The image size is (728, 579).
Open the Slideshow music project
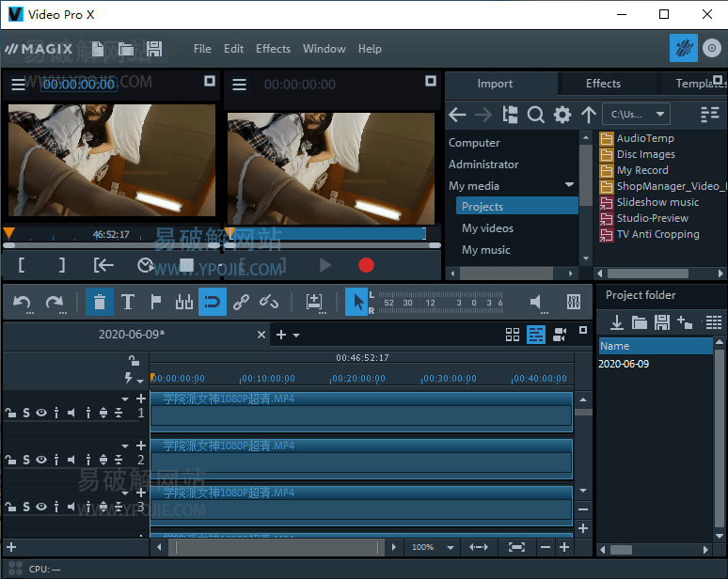(649, 202)
